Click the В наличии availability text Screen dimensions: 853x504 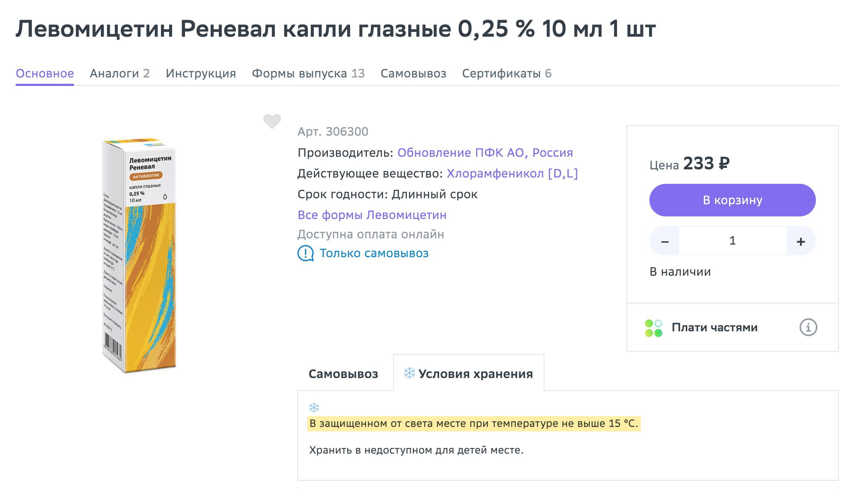coord(680,272)
